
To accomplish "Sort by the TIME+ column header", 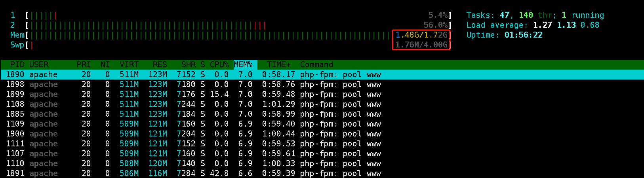I will [x=279, y=64].
